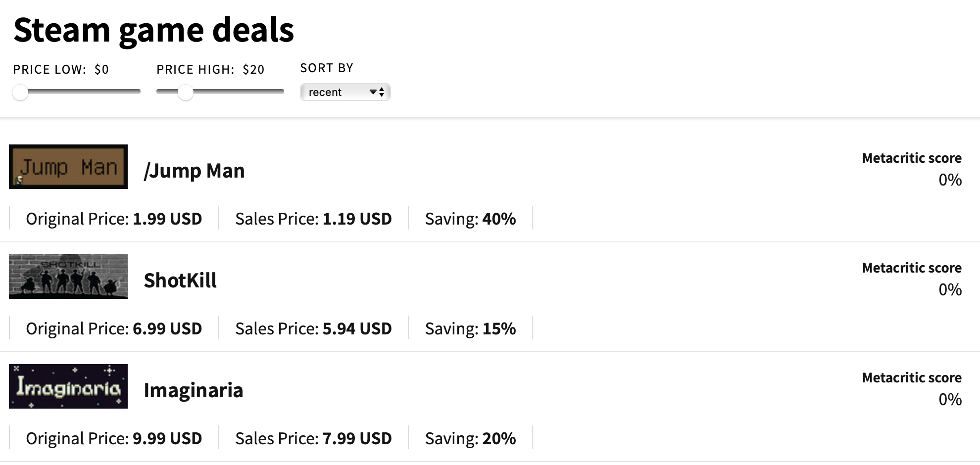Open the Imaginaria game thumbnail
Screen dimensions: 980x465
click(x=68, y=386)
